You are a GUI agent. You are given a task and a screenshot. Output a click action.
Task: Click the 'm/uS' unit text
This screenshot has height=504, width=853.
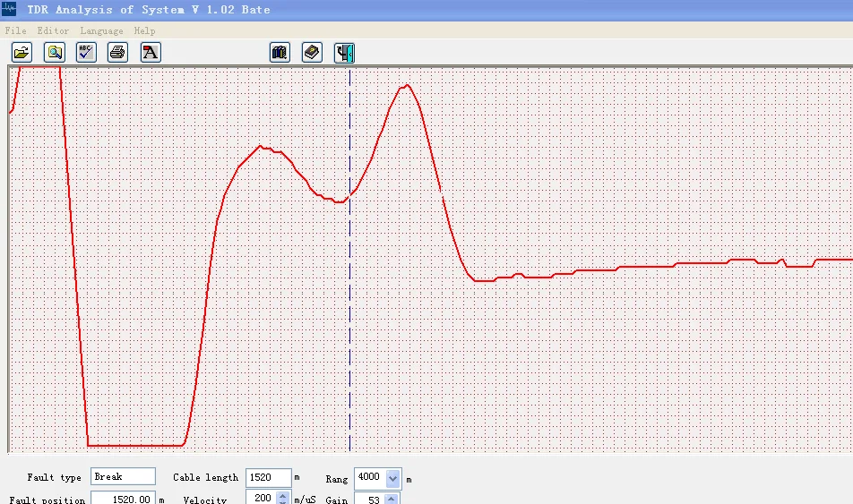[305, 500]
